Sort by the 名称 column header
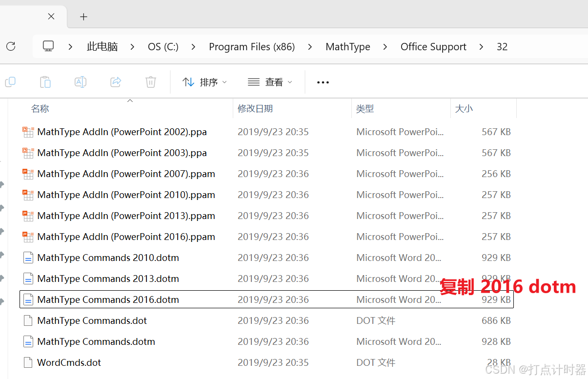Image resolution: width=588 pixels, height=379 pixels. (x=40, y=109)
